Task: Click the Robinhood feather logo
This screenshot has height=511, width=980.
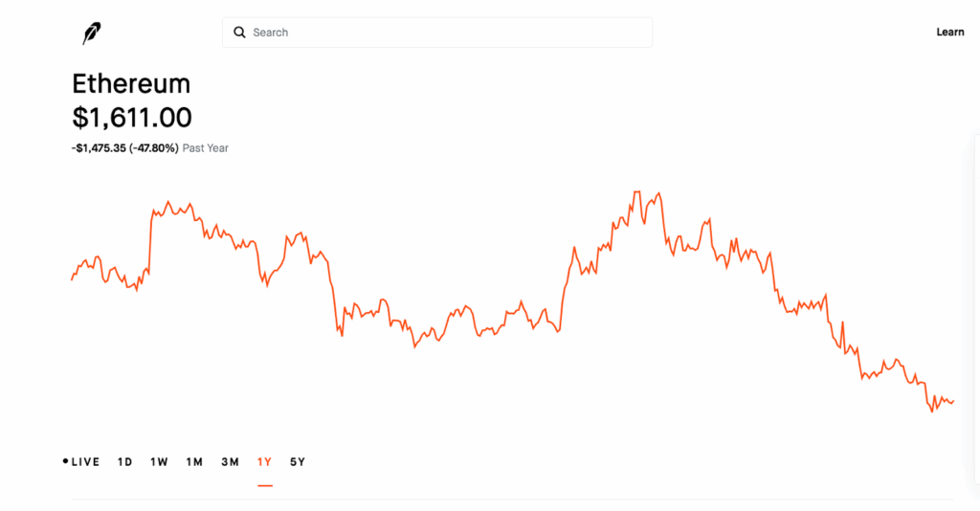Action: click(92, 33)
